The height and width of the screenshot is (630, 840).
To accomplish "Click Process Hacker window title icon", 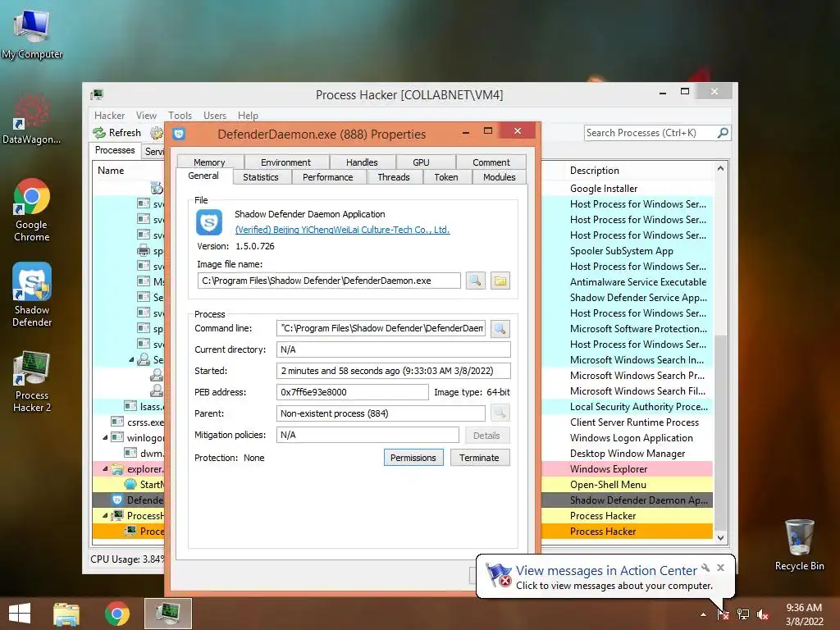I will (97, 94).
